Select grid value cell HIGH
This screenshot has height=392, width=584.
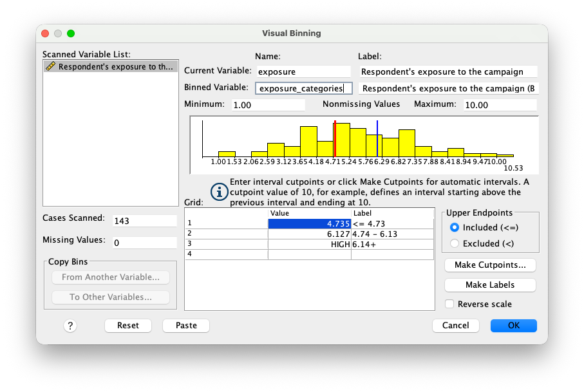point(310,244)
